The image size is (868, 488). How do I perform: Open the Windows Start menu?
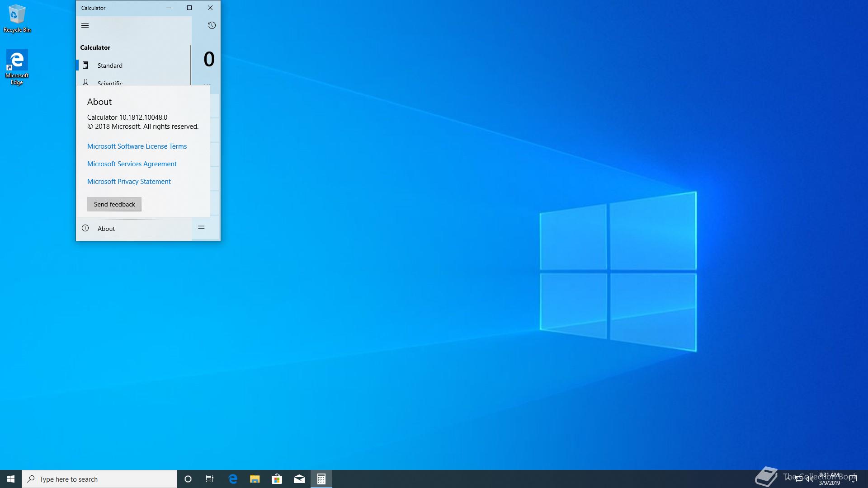[x=11, y=479]
